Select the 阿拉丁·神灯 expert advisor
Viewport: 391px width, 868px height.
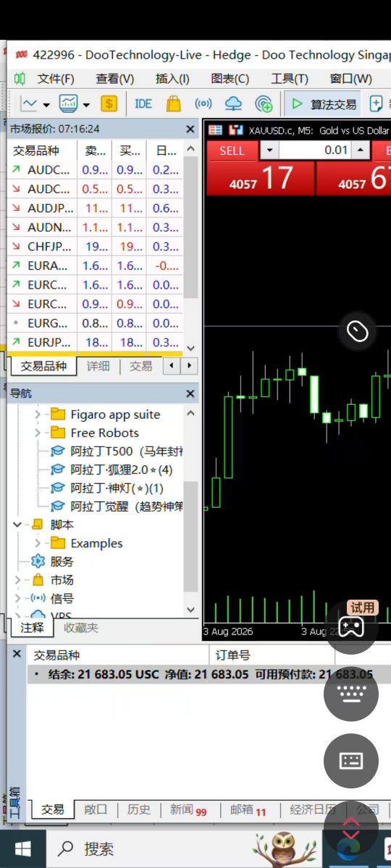(107, 488)
